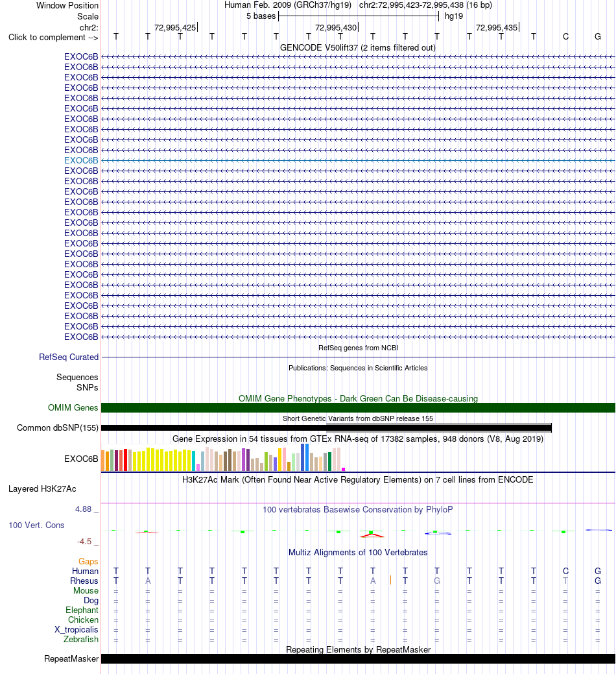Viewport: 616px width, 674px height.
Task: Click the 4.88 PhyloP upper limit value
Action: pos(84,509)
